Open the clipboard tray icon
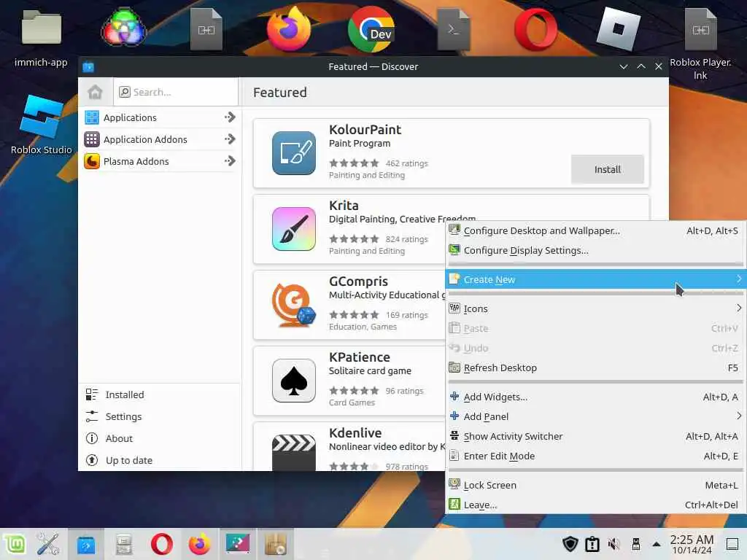The width and height of the screenshot is (747, 560). pyautogui.click(x=592, y=544)
